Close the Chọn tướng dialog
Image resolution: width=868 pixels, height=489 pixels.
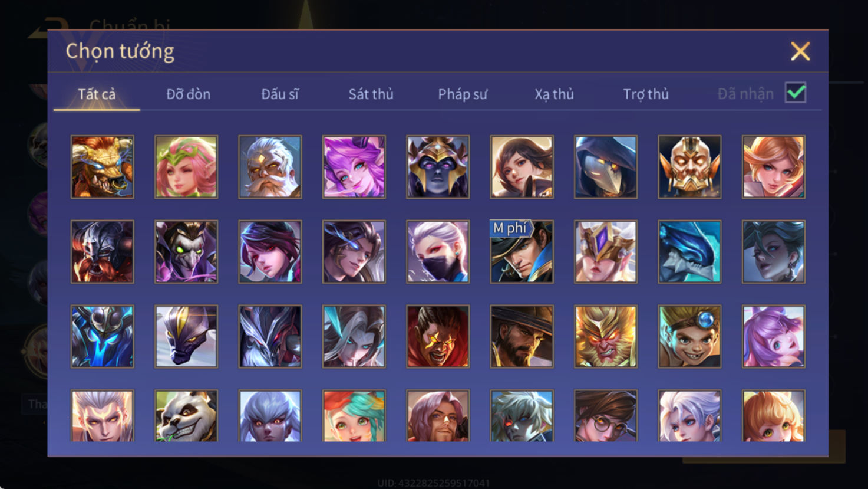point(800,51)
